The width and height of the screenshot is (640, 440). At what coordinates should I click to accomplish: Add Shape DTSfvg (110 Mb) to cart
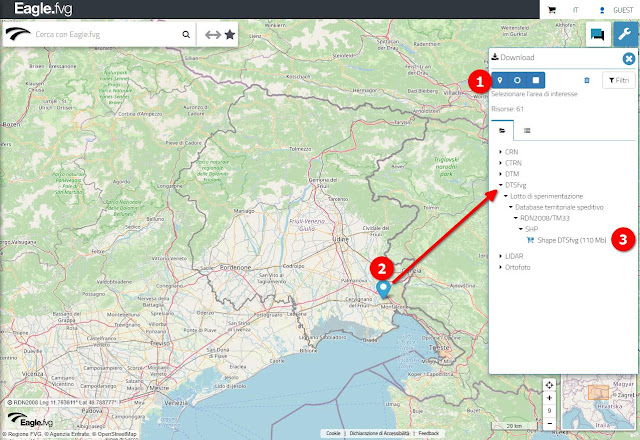[530, 240]
